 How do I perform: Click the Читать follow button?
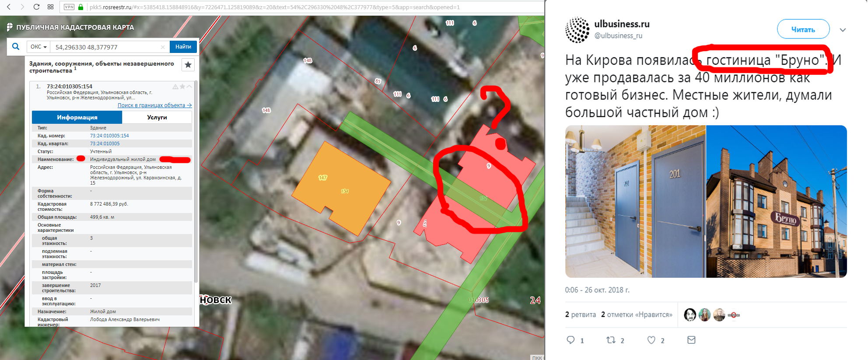[803, 29]
